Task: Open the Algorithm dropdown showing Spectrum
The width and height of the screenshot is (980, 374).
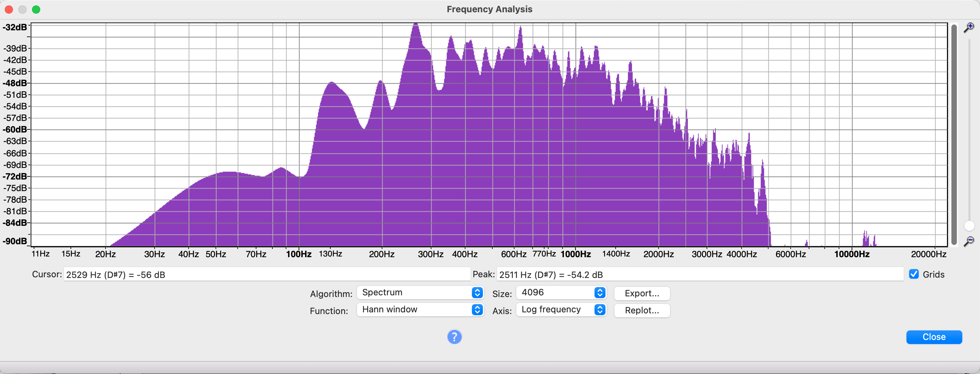Action: (420, 292)
